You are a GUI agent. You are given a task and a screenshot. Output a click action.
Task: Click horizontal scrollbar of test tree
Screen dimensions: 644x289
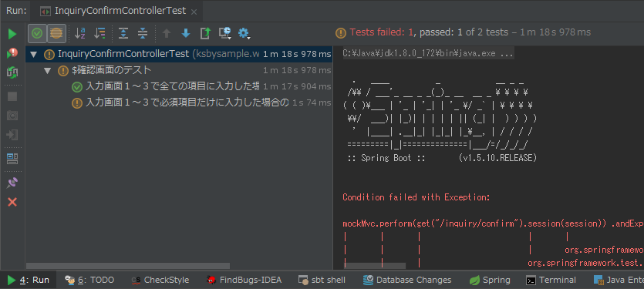click(x=128, y=266)
